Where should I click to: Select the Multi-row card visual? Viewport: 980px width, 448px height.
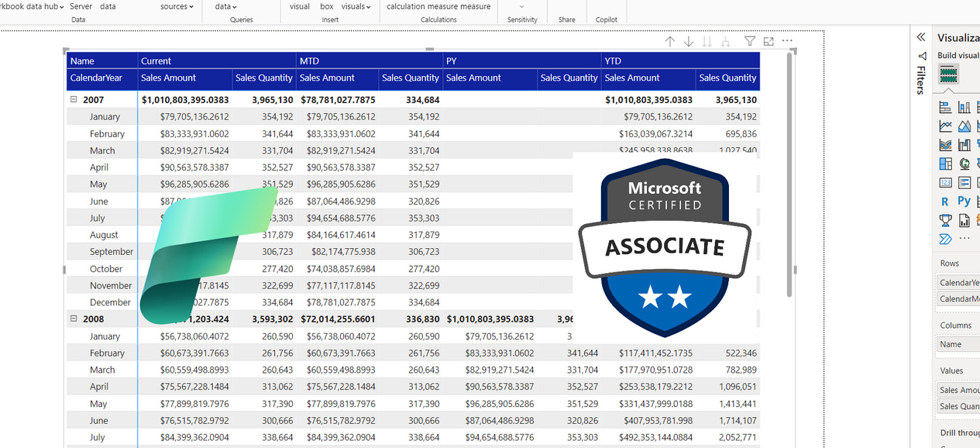point(965,182)
